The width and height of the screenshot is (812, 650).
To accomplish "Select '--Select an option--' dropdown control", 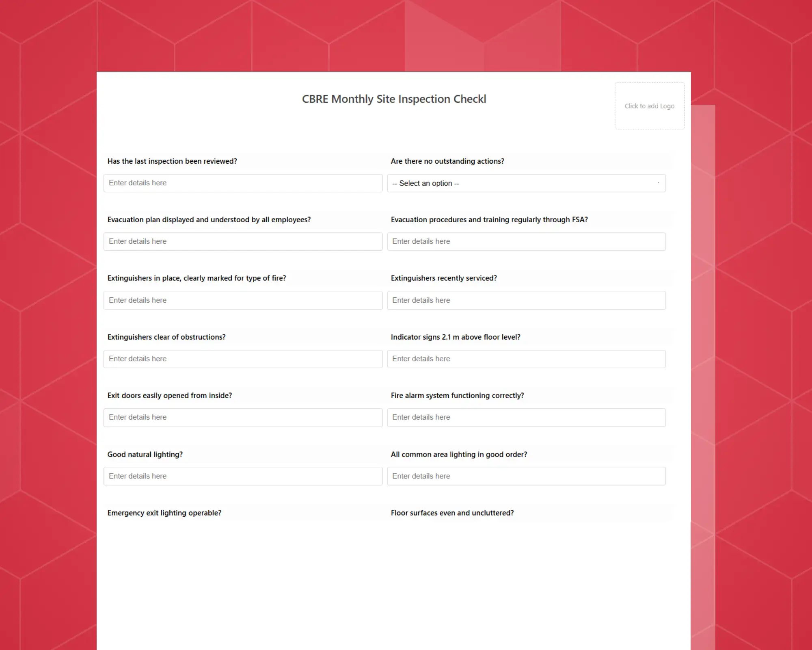I will (526, 182).
